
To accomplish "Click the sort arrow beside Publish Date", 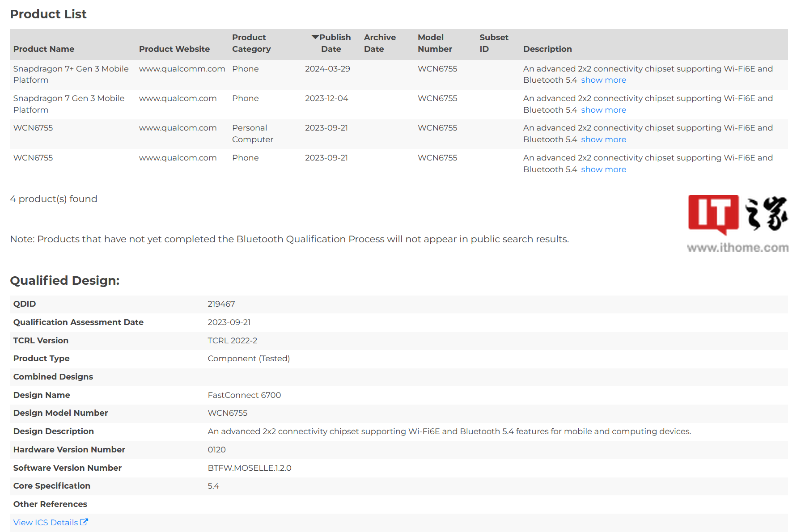I will (x=315, y=37).
